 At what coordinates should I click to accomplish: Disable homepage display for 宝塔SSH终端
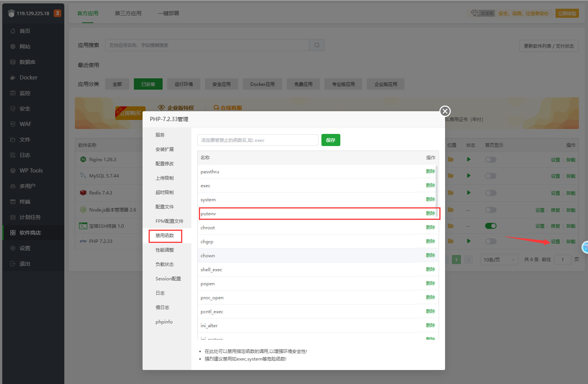tap(490, 226)
